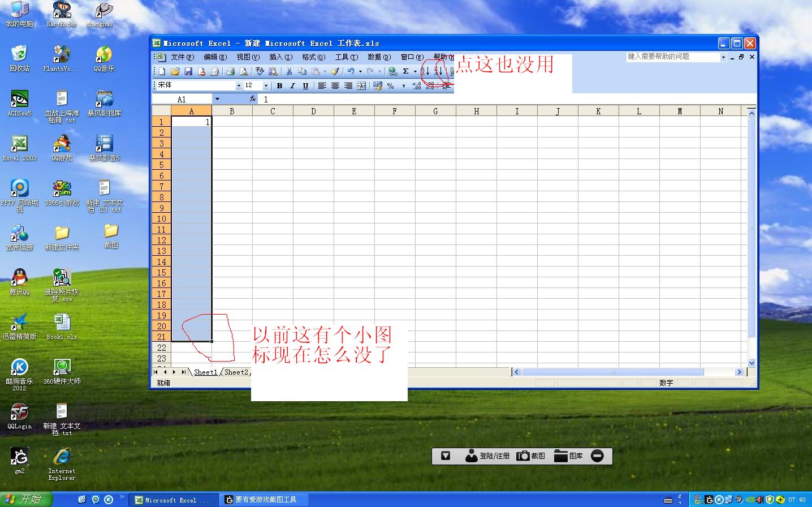This screenshot has width=812, height=507.
Task: Select the Format Painter brush icon
Action: (334, 71)
